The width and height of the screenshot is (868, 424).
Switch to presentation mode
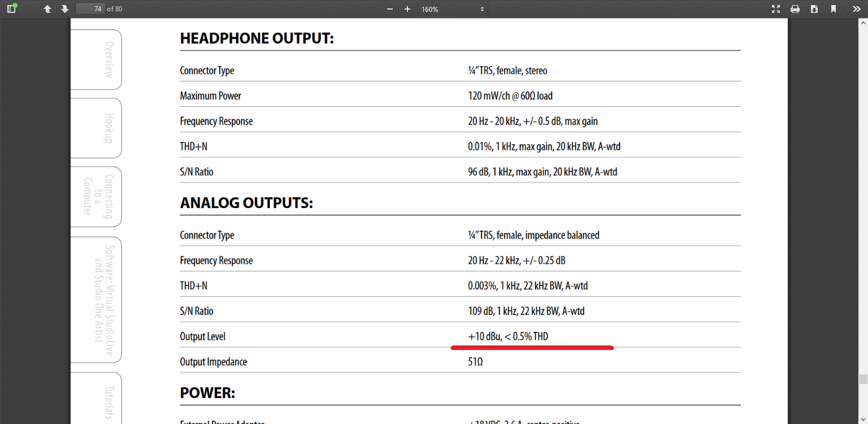tap(776, 9)
